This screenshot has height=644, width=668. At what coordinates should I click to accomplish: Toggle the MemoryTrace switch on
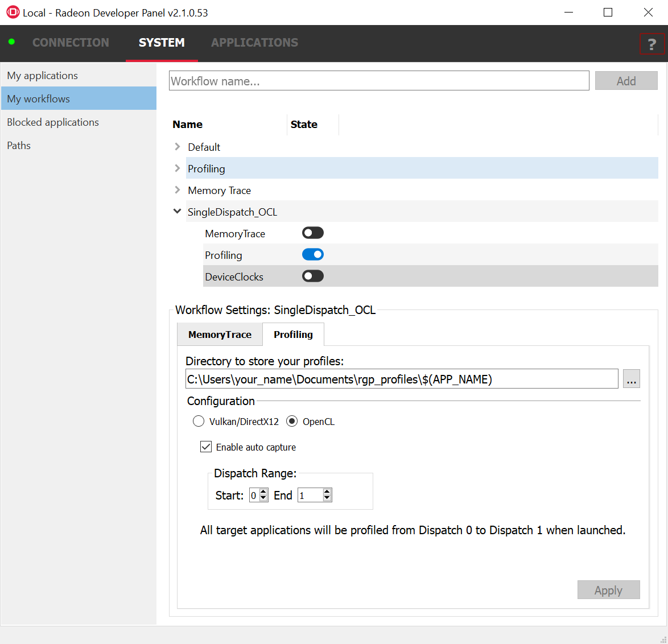click(x=312, y=233)
